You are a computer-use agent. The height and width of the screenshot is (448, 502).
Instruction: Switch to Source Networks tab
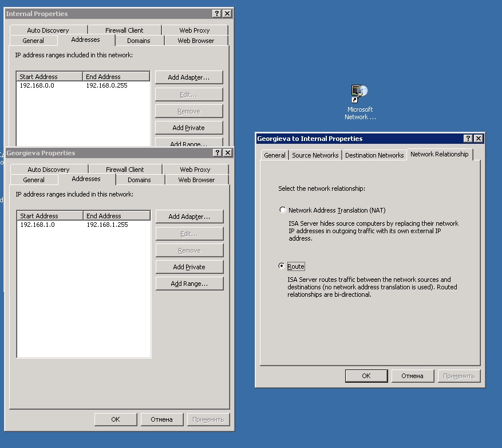pyautogui.click(x=315, y=155)
